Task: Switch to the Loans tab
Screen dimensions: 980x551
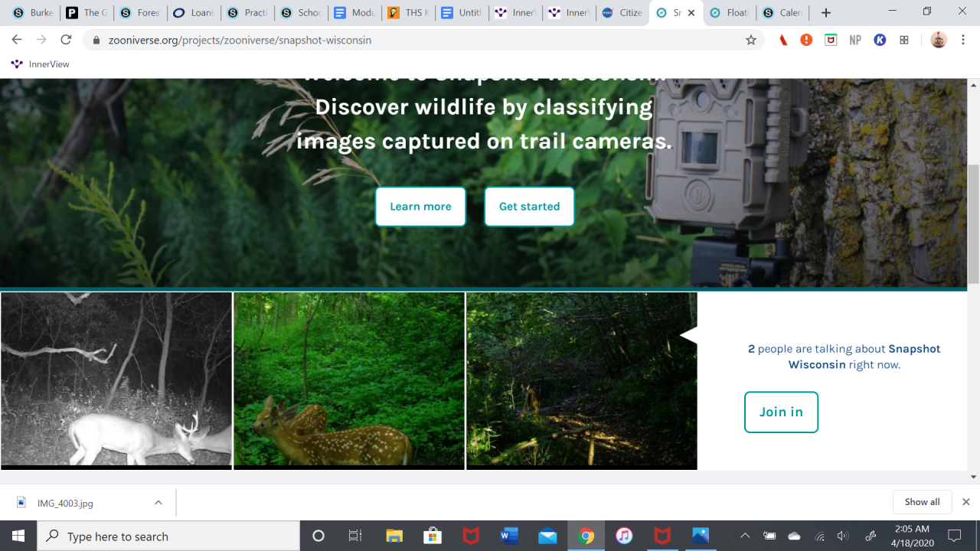Action: point(194,13)
